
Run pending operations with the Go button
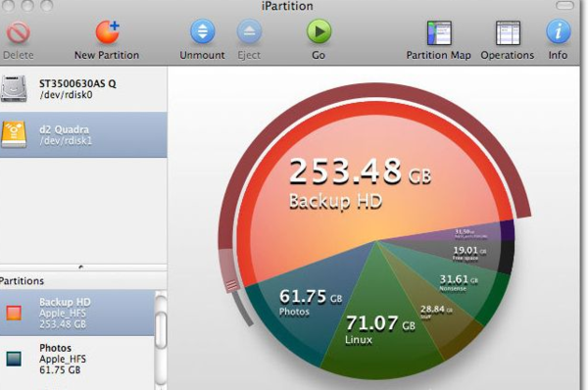coord(318,31)
